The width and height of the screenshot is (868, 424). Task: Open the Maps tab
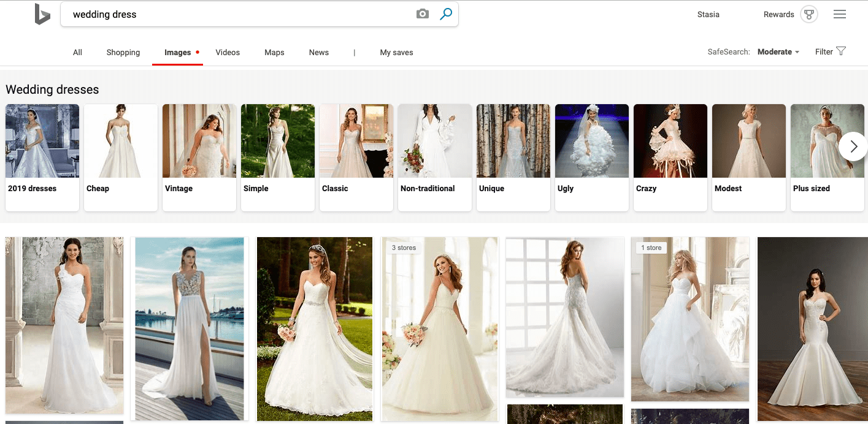coord(274,53)
